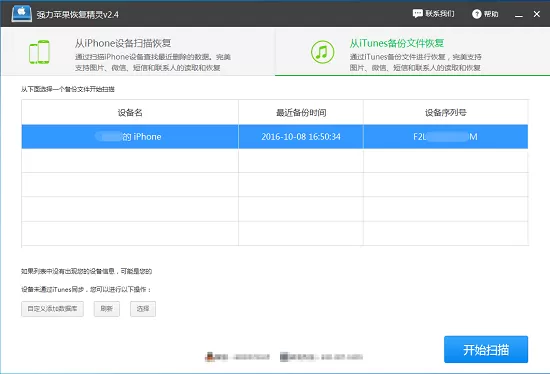This screenshot has width=550, height=374.
Task: Click the 最近备份时间 column header
Action: point(301,112)
